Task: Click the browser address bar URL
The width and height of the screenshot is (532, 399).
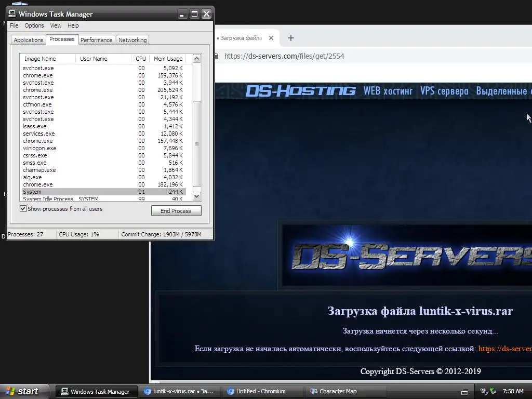Action: 284,56
